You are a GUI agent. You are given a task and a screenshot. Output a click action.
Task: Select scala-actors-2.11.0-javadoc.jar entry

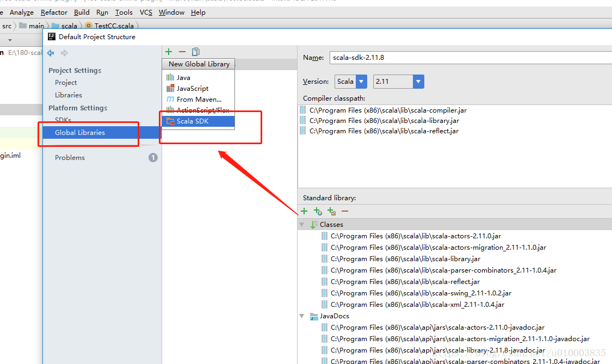pos(437,328)
